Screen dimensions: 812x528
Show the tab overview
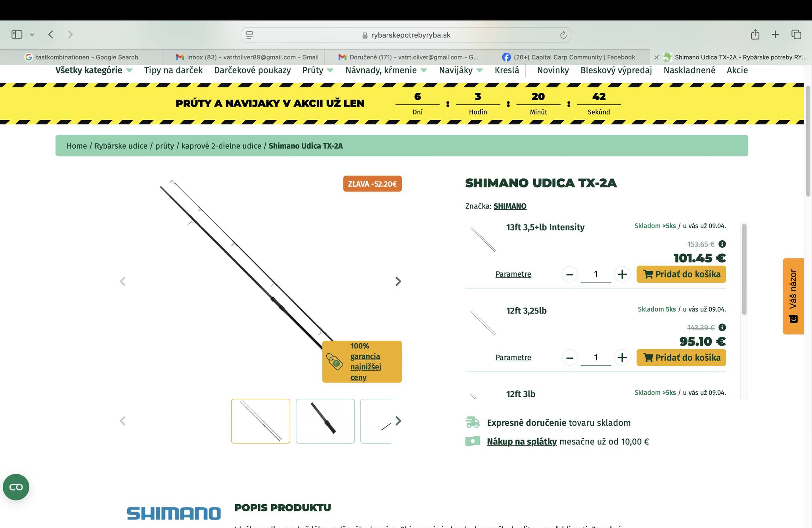point(796,34)
